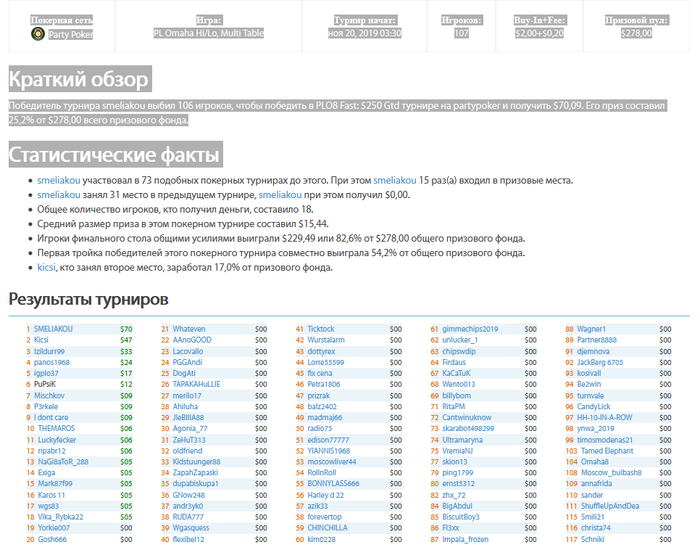Open Wurstalarm player link
The height and width of the screenshot is (550, 700).
pyautogui.click(x=326, y=340)
